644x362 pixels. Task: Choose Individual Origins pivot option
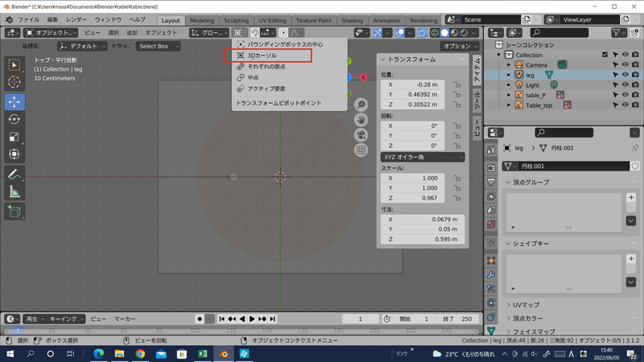pyautogui.click(x=290, y=67)
